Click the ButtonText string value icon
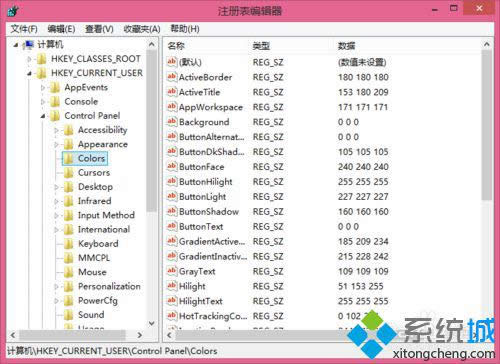 (x=172, y=226)
